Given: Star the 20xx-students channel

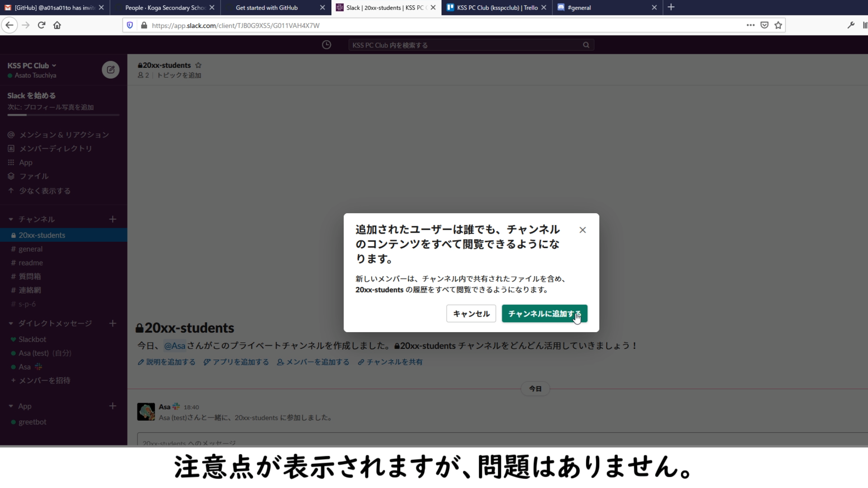Looking at the screenshot, I should [x=198, y=65].
